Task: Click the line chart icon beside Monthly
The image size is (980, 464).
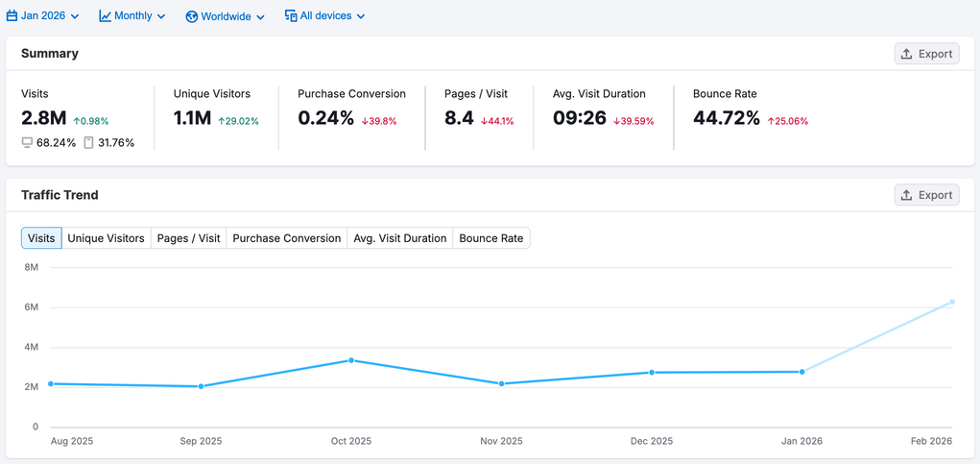Action: click(x=105, y=16)
